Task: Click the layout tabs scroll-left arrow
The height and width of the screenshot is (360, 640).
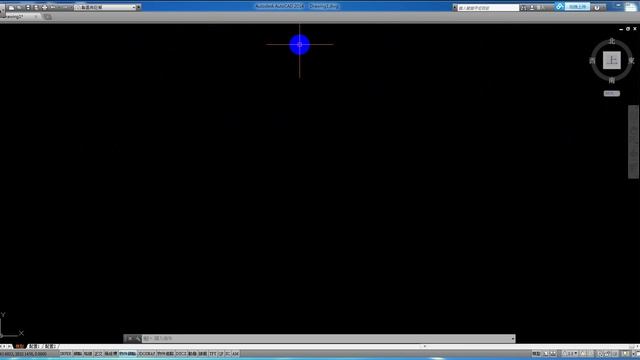Action: pos(4,346)
